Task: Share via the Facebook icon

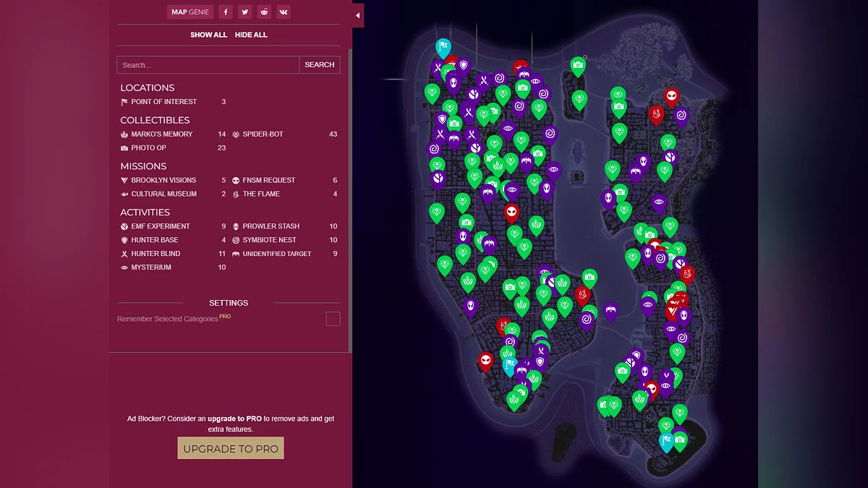Action: pos(226,12)
